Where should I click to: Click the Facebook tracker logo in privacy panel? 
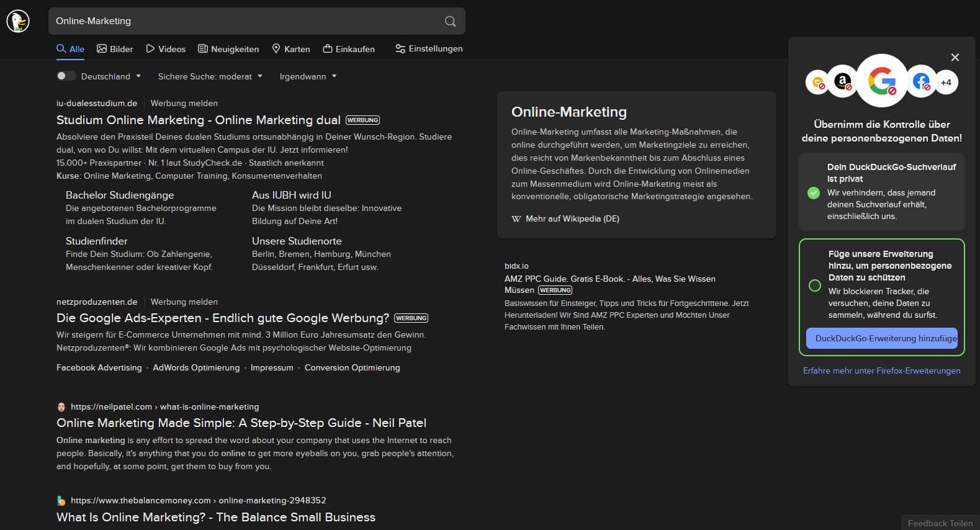pyautogui.click(x=922, y=81)
